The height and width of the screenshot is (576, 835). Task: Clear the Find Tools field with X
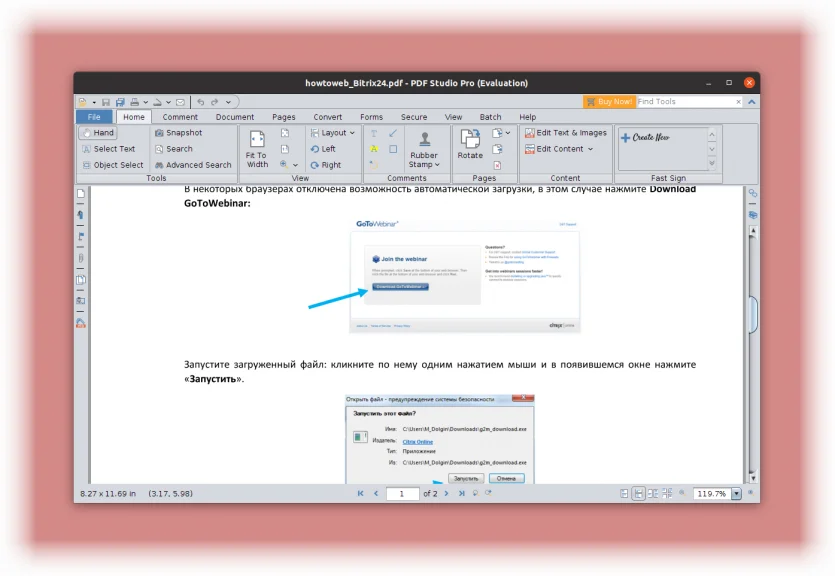tap(739, 102)
